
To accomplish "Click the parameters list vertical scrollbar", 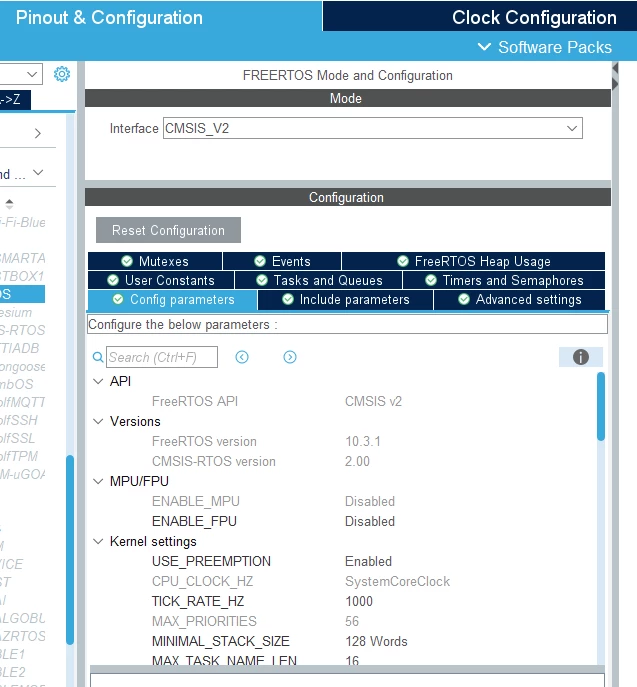I will (x=601, y=406).
